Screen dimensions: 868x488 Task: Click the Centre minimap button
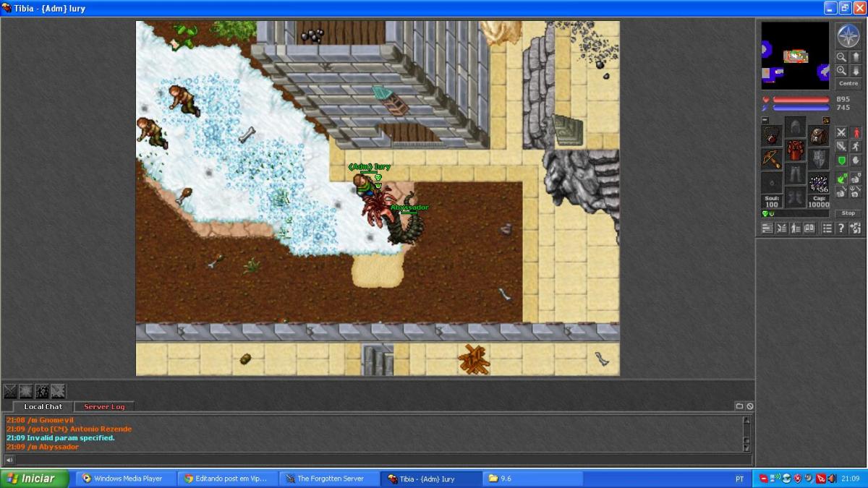848,84
